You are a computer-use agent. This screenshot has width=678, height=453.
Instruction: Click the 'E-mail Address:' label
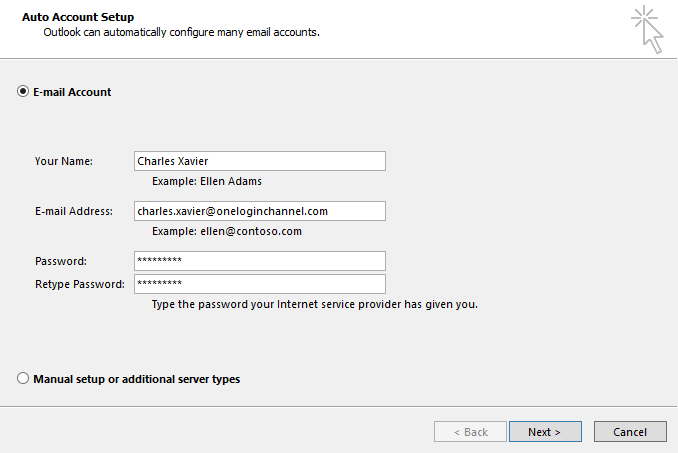[x=74, y=211]
